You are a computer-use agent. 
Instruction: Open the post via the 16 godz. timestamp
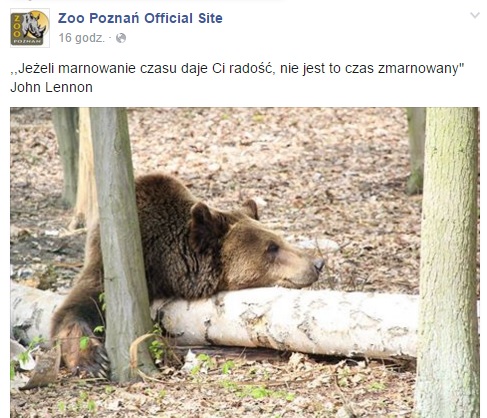82,38
